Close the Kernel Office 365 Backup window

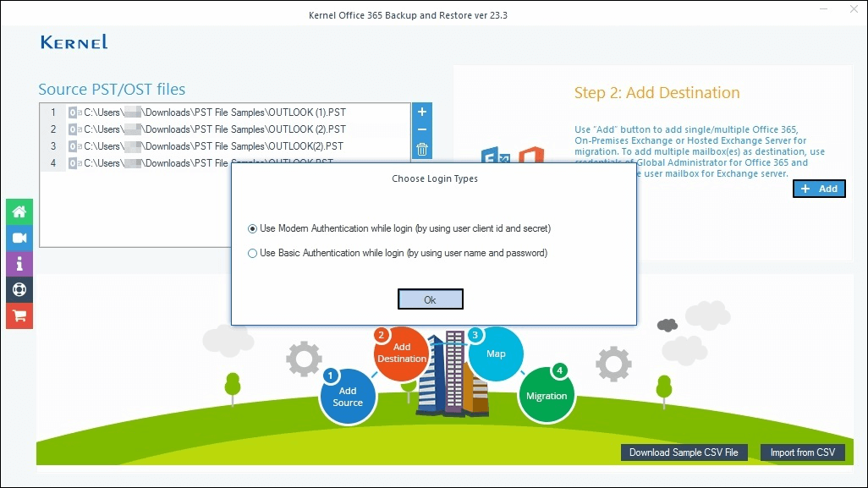[x=854, y=9]
